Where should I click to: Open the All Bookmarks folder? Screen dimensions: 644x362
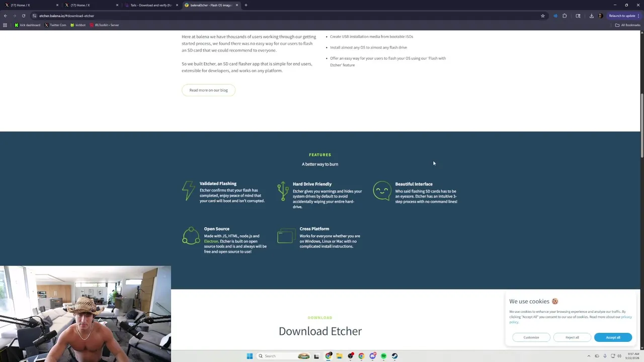click(x=627, y=25)
